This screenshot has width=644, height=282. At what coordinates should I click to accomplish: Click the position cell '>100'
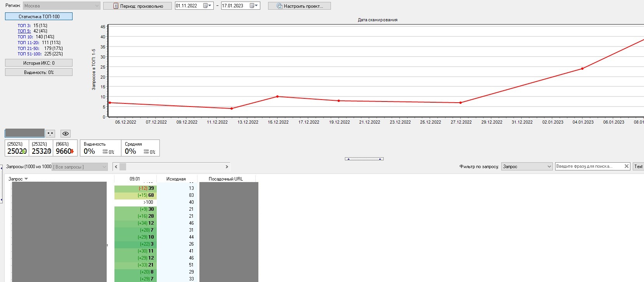[135, 202]
